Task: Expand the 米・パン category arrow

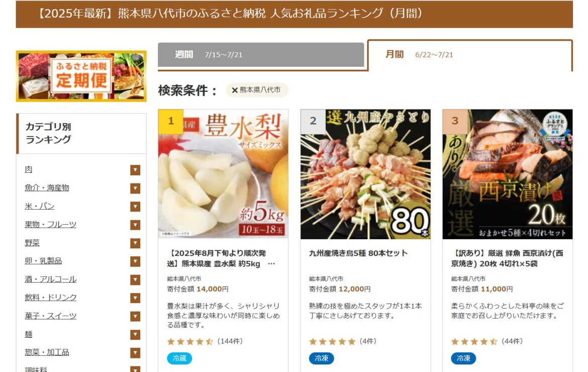Action: point(135,207)
